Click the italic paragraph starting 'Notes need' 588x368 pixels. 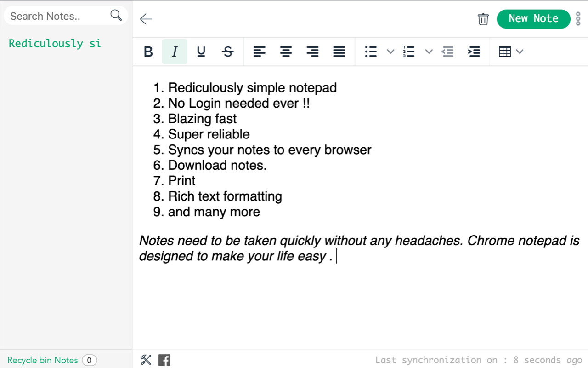coord(359,248)
